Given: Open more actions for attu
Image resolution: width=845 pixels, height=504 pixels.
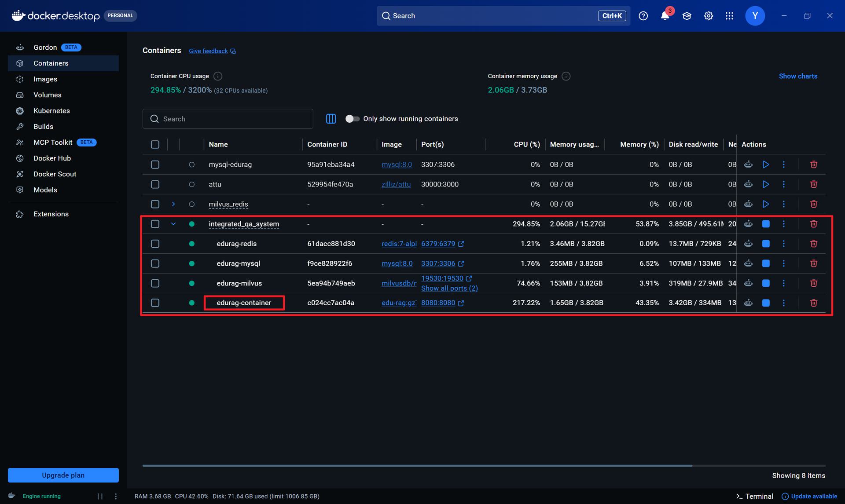Looking at the screenshot, I should 783,184.
